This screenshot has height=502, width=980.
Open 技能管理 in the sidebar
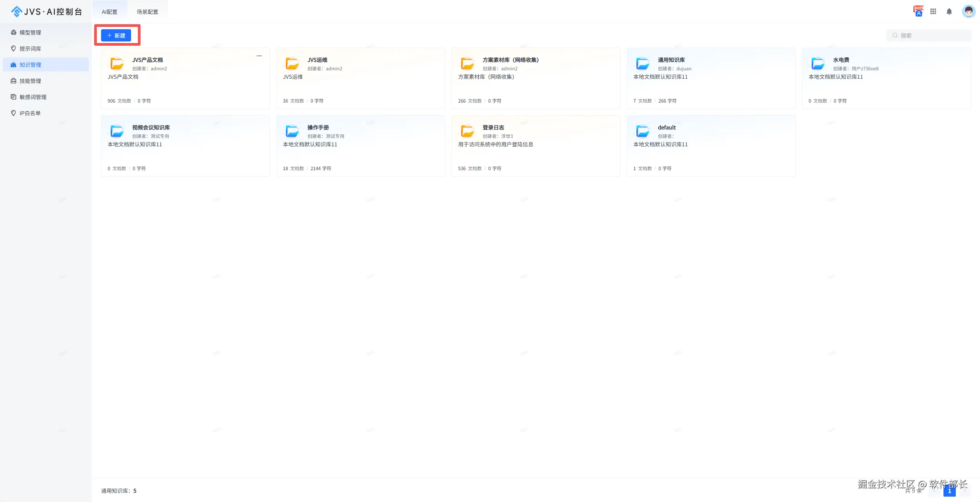point(30,81)
